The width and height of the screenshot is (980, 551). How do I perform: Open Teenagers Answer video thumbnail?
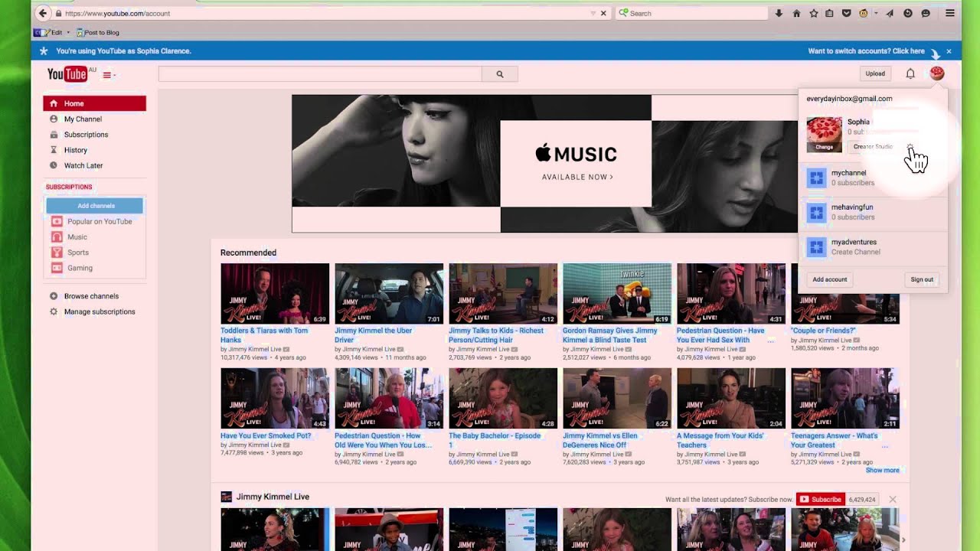coord(845,399)
